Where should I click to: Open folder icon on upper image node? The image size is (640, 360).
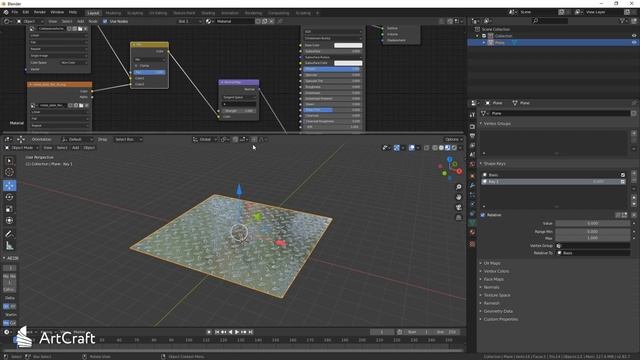point(80,29)
